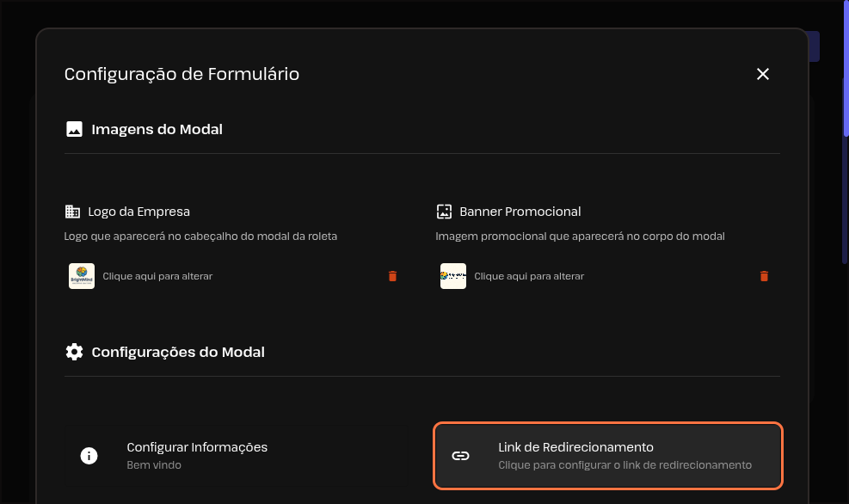Click the gear icon beside Configurações do Modal
This screenshot has width=849, height=504.
pyautogui.click(x=74, y=352)
